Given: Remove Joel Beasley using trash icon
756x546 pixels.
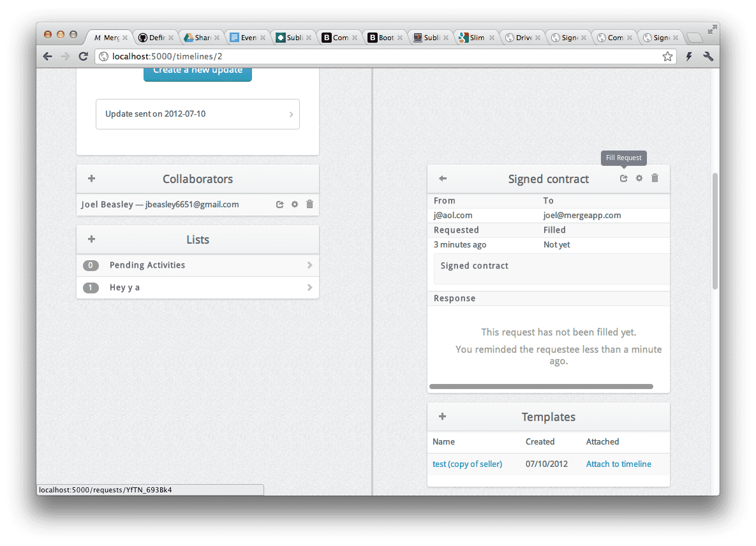Looking at the screenshot, I should (x=310, y=205).
